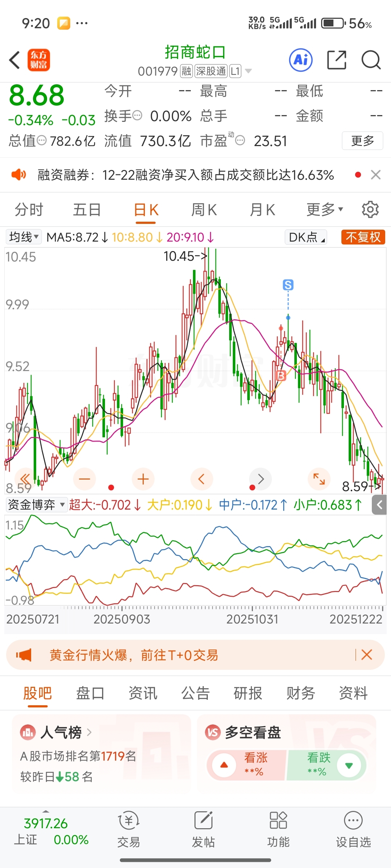Image resolution: width=391 pixels, height=868 pixels.
Task: Open the 股吧 tab
Action: [x=38, y=693]
